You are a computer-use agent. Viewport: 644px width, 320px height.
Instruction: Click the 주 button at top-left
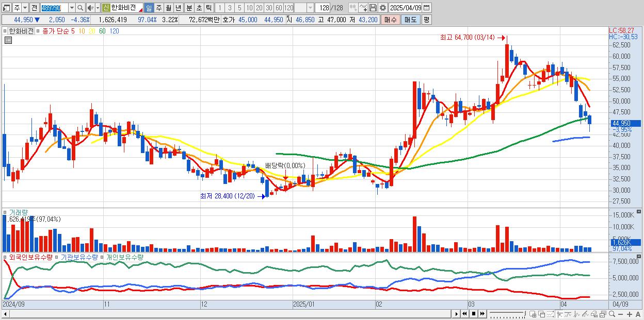(17, 8)
